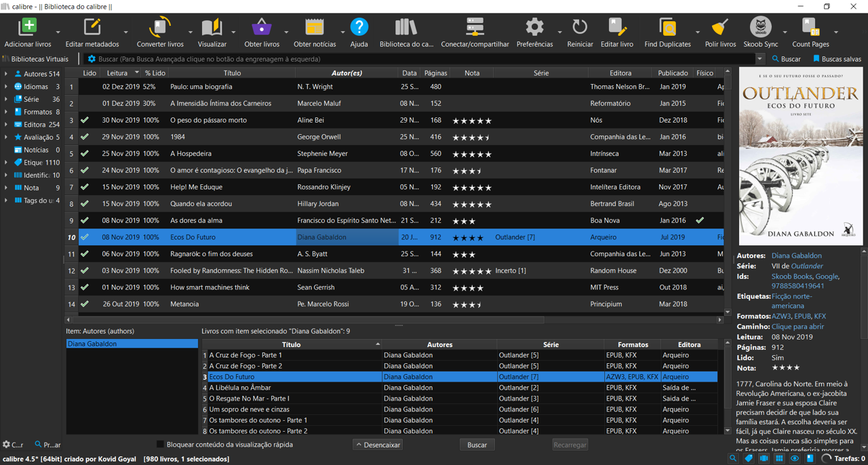Click the advanced search gear icon
This screenshot has width=868, height=465.
pos(92,59)
